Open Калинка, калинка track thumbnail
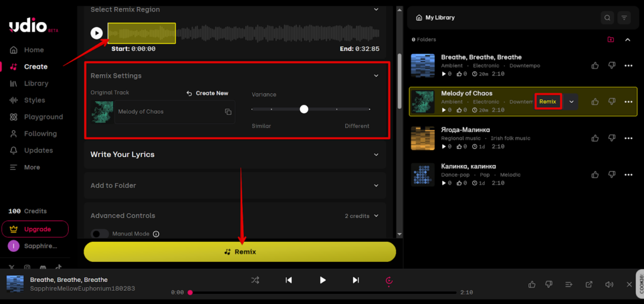The image size is (644, 304). (x=423, y=175)
